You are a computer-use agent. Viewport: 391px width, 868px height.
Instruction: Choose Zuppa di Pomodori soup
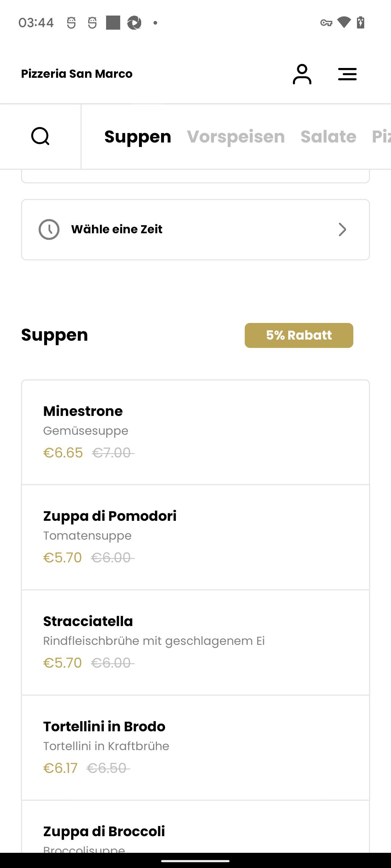coord(195,537)
